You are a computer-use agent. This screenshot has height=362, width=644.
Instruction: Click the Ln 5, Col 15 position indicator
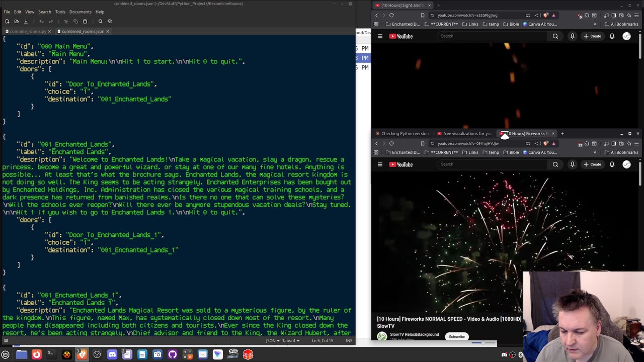[x=323, y=340]
